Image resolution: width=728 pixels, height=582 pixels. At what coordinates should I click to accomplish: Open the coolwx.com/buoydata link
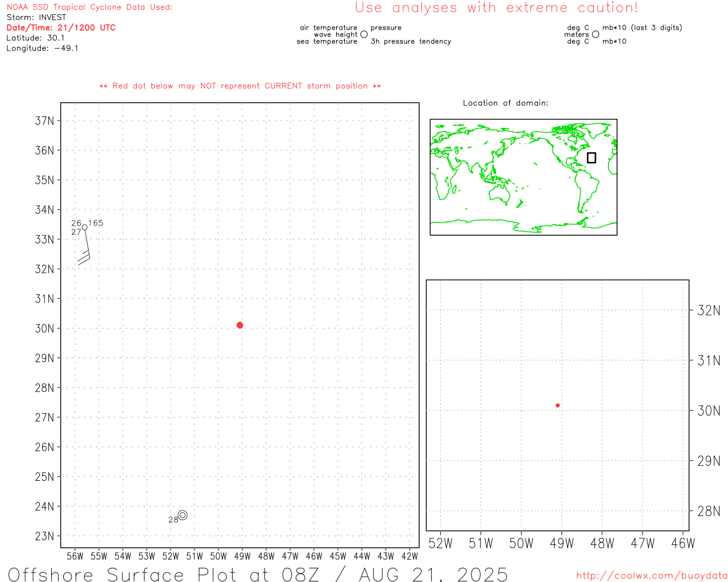click(652, 576)
